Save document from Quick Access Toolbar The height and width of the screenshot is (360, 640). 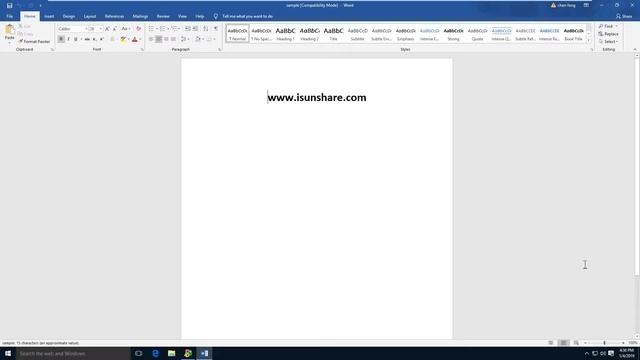point(9,5)
